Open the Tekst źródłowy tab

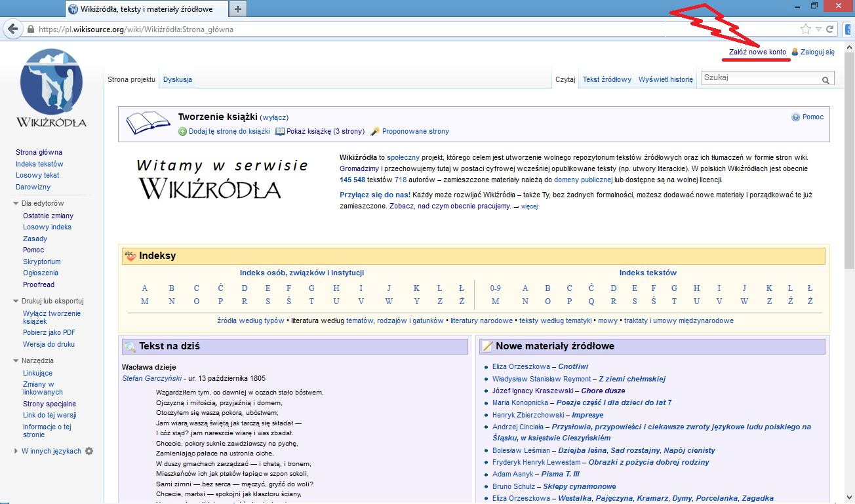pyautogui.click(x=607, y=79)
